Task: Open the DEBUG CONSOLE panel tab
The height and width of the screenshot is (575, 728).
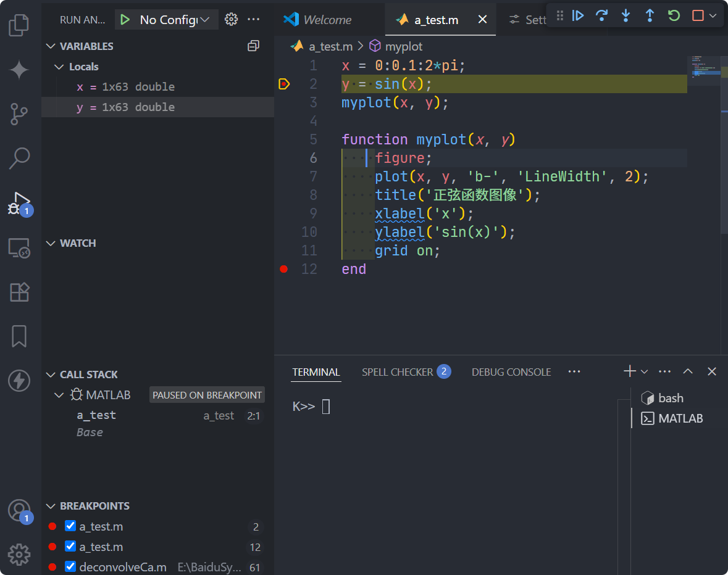Action: 511,371
